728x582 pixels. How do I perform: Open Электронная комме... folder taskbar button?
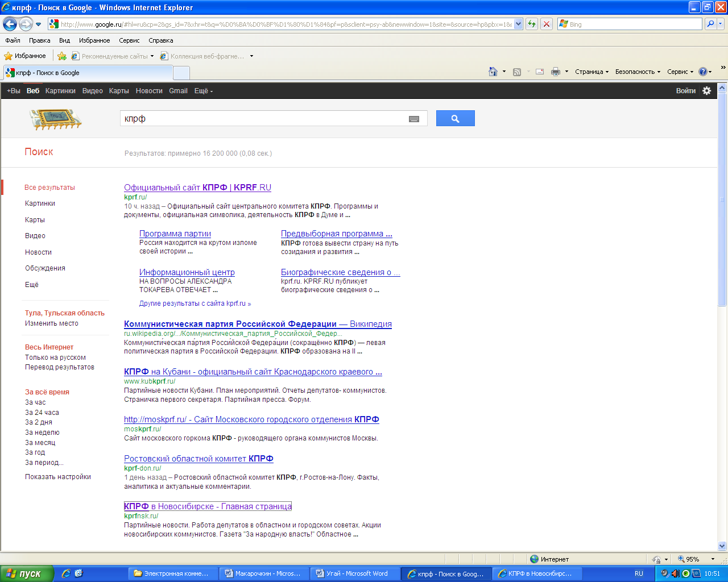pos(173,573)
